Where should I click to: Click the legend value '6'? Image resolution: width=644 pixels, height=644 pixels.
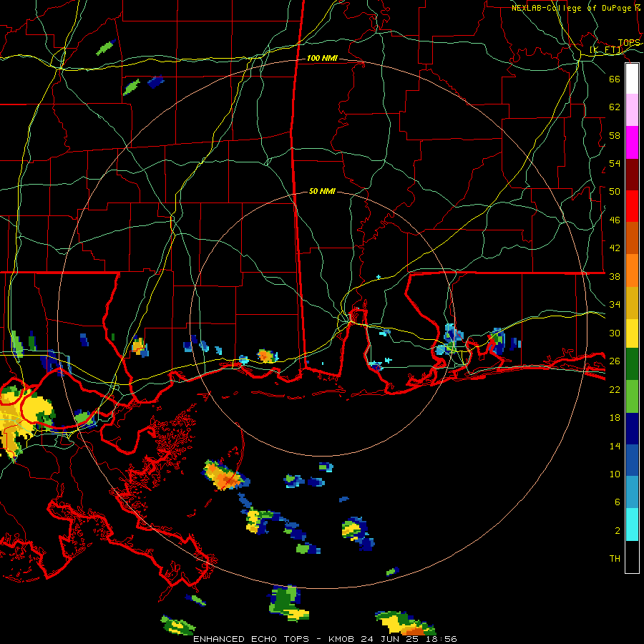click(618, 502)
